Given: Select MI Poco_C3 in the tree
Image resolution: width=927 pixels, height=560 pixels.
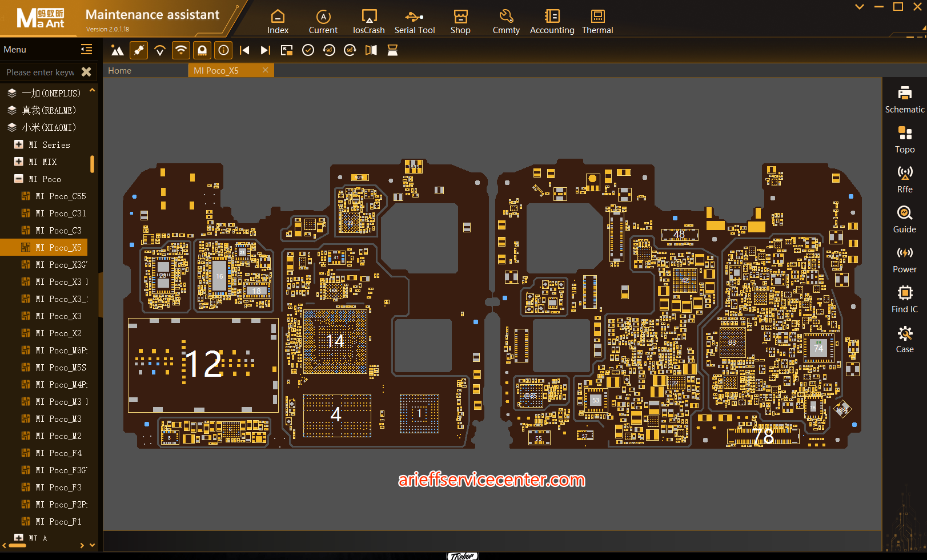Looking at the screenshot, I should (50, 231).
